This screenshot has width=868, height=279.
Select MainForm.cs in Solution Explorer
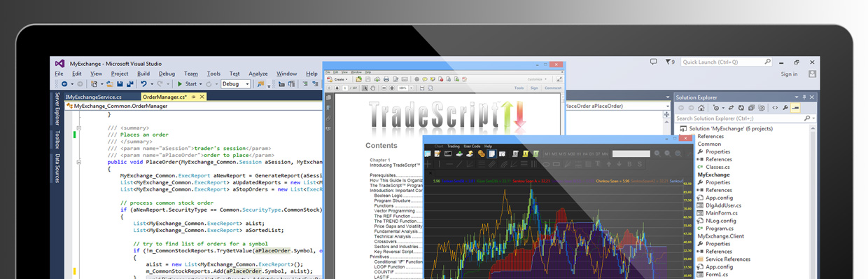pos(722,213)
